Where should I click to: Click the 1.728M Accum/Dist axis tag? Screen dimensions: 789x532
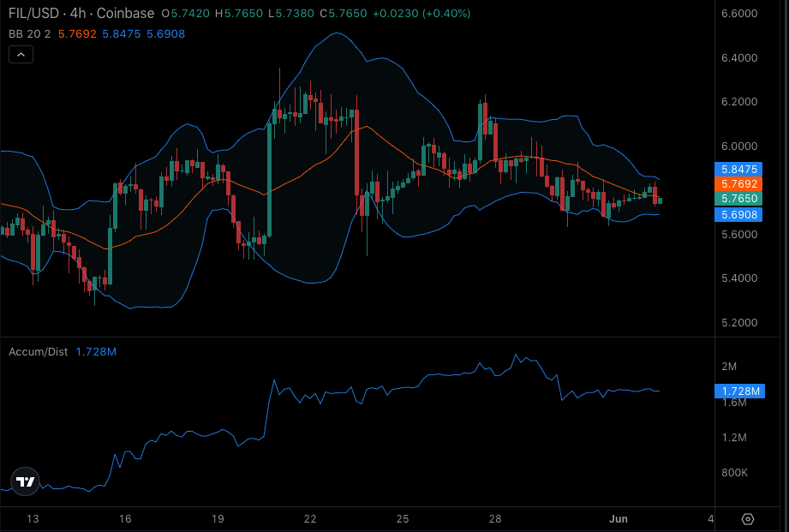click(740, 391)
